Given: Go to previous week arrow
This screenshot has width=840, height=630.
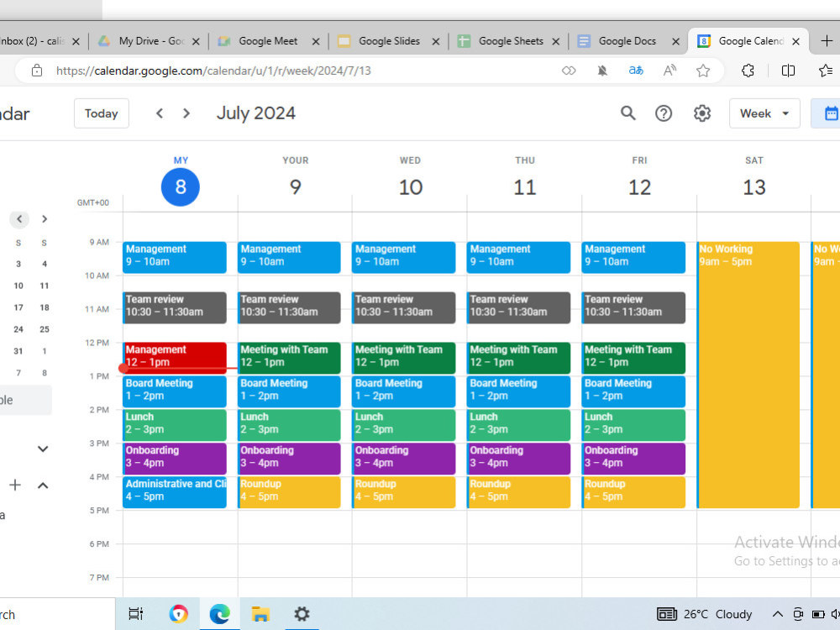Looking at the screenshot, I should (159, 113).
